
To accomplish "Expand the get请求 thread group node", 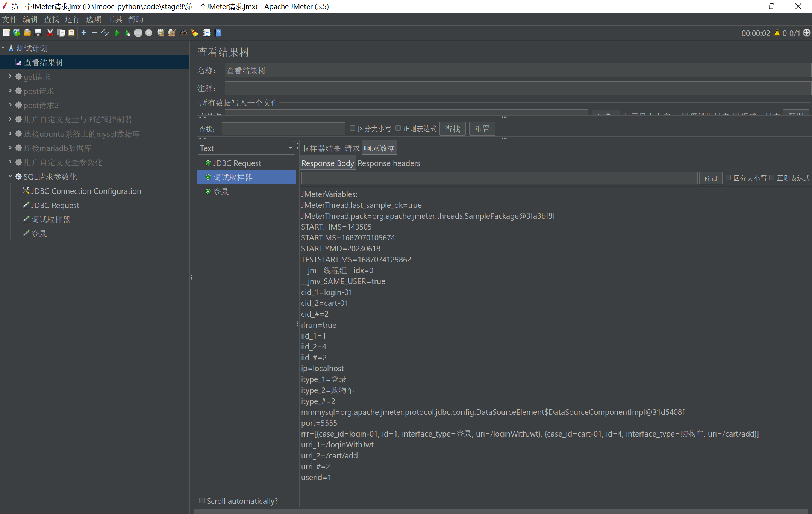I will [10, 77].
